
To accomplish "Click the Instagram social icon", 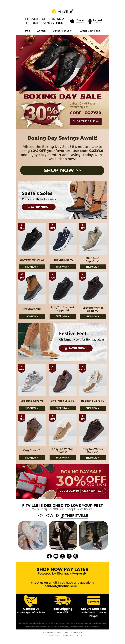I will (x=62, y=556).
